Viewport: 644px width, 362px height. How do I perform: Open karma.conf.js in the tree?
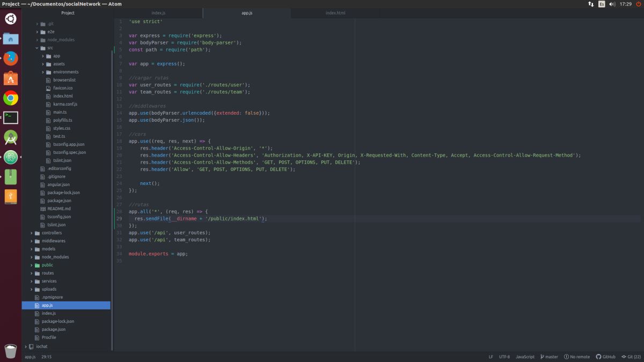(x=65, y=104)
